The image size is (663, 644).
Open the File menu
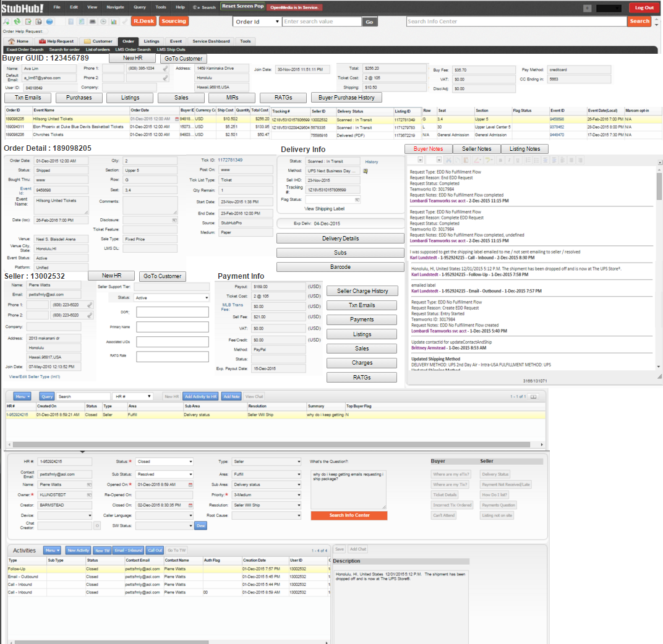tap(57, 7)
